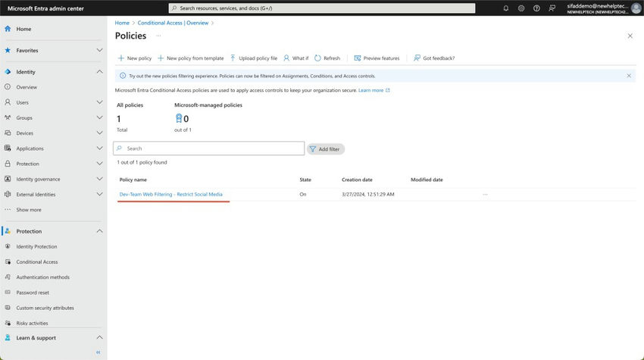644x360 pixels.
Task: Refresh the policies list
Action: click(327, 58)
